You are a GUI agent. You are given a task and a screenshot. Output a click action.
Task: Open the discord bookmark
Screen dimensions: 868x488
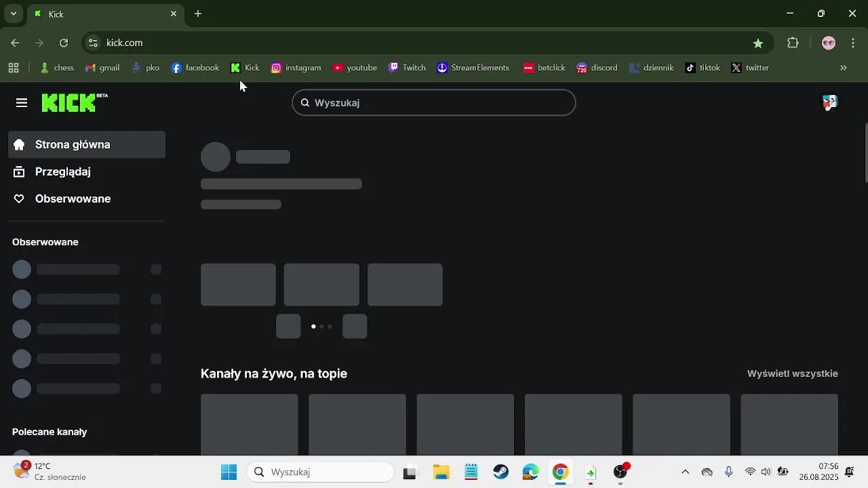click(597, 68)
